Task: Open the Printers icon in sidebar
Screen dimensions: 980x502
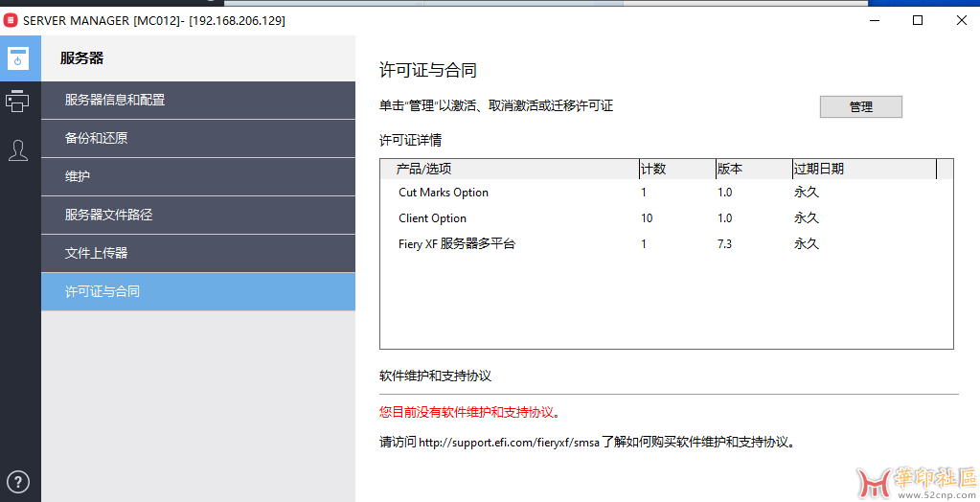Action: pyautogui.click(x=17, y=101)
